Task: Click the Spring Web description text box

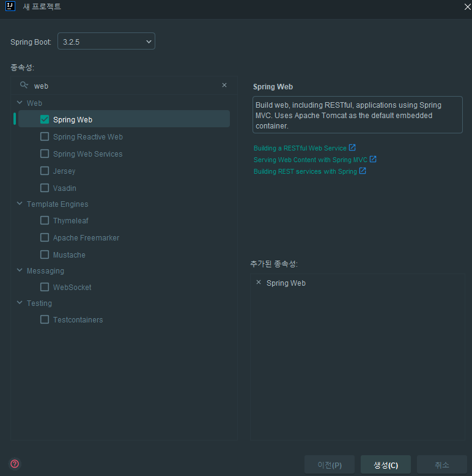Action: click(x=357, y=115)
